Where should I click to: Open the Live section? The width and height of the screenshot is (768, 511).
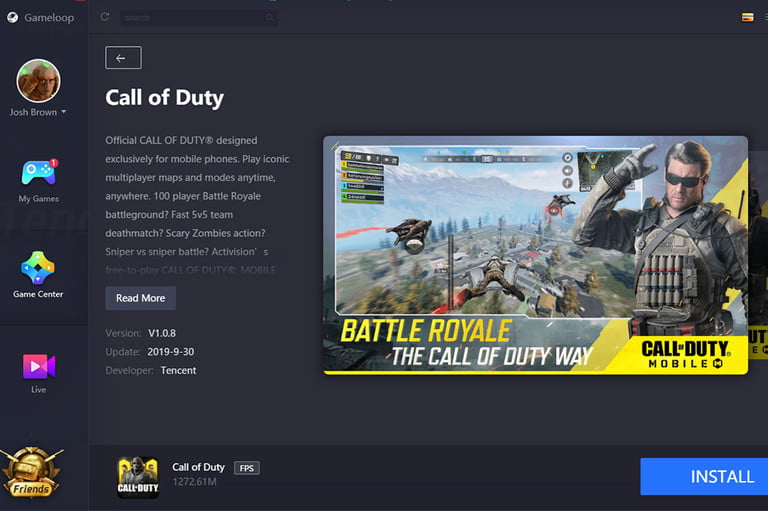point(39,373)
